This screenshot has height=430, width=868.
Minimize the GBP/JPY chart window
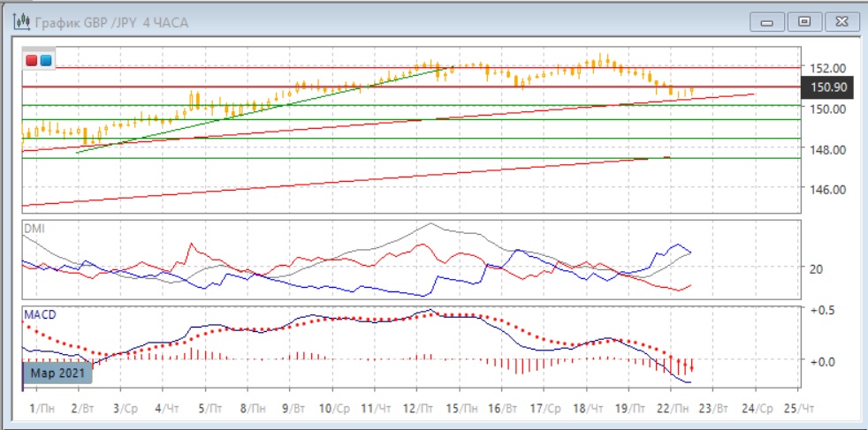pos(767,21)
